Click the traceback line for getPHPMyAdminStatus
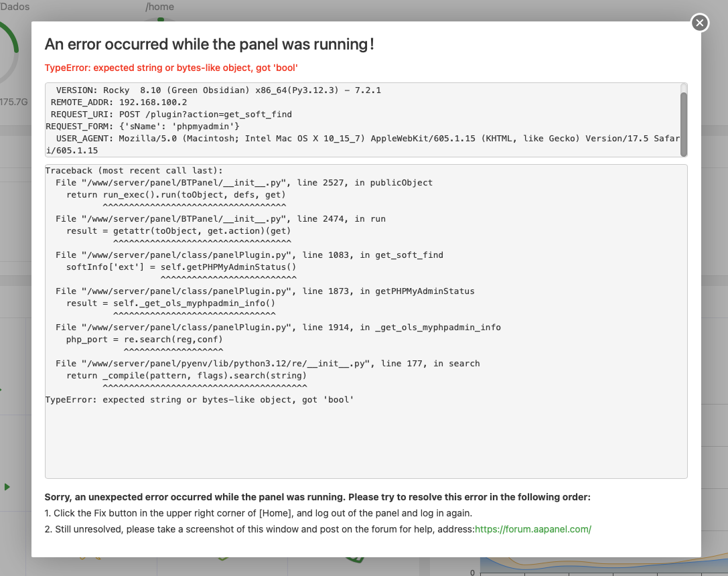 (265, 291)
